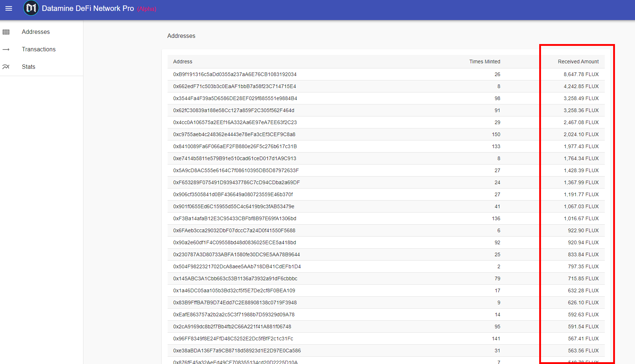Select address 0x504F9822321702DcA8aee5AAb718DB41CdEFb1D4

click(237, 266)
